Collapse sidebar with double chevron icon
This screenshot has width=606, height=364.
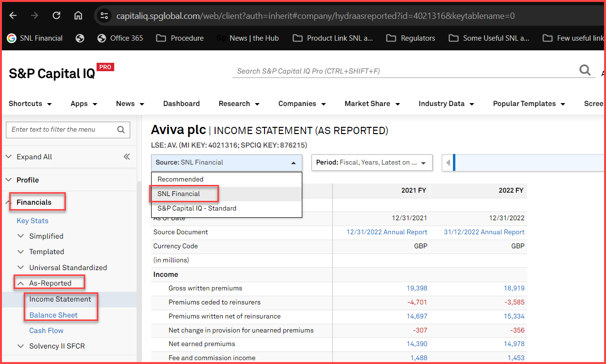click(126, 156)
